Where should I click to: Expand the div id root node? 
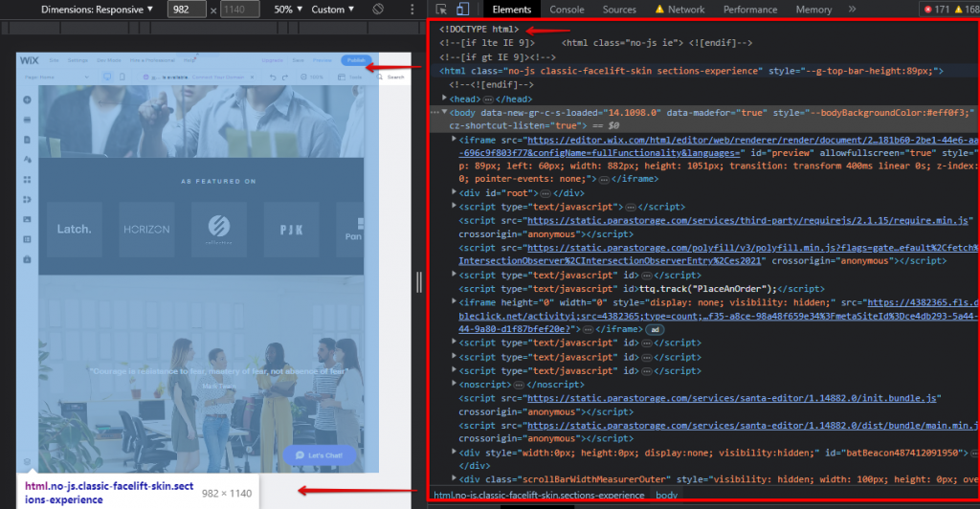click(x=455, y=192)
